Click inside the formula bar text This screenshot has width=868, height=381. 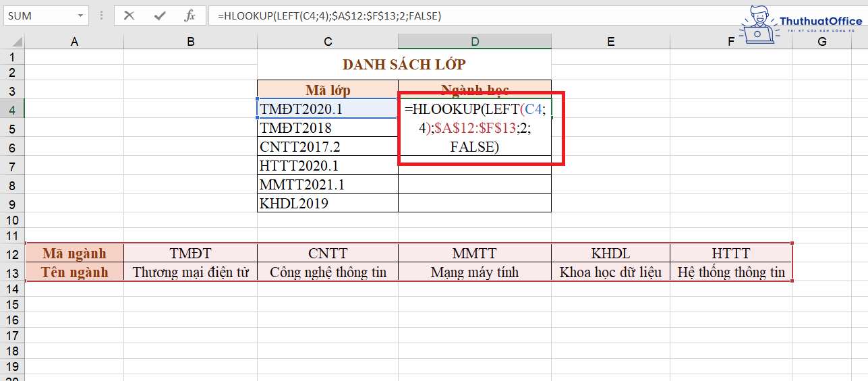[x=329, y=16]
